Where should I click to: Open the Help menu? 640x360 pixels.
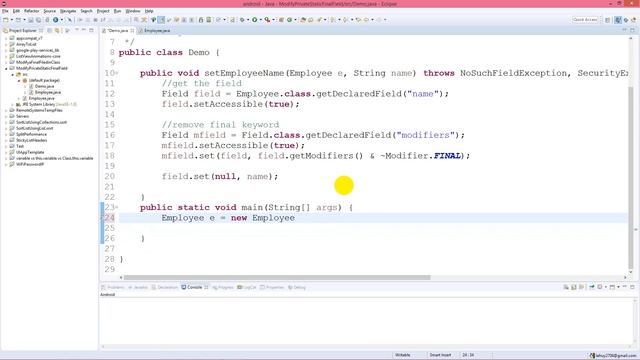149,11
